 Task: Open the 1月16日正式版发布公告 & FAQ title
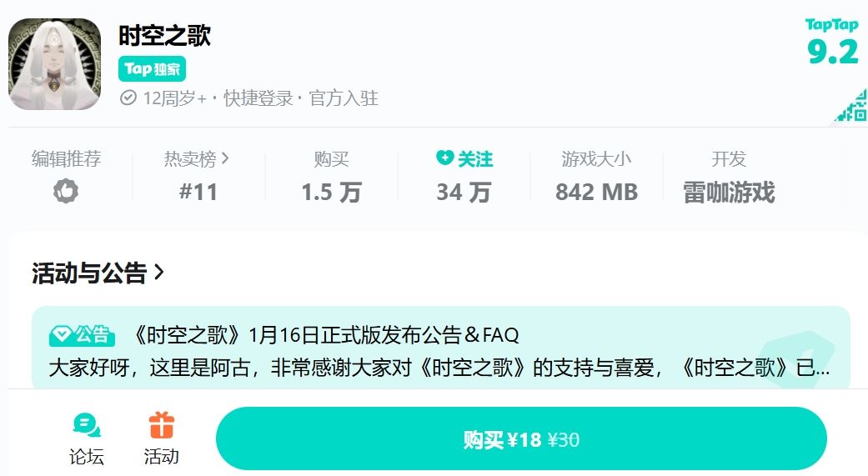click(325, 335)
